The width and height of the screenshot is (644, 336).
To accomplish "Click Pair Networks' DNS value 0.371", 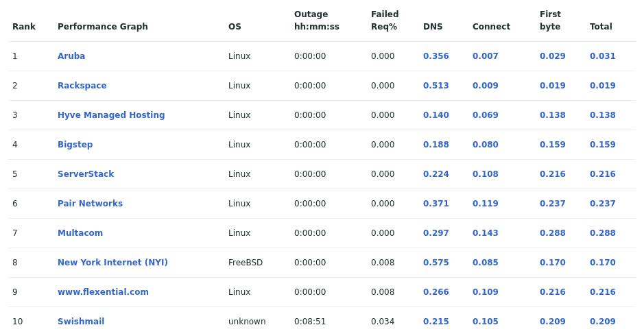I will 436,204.
